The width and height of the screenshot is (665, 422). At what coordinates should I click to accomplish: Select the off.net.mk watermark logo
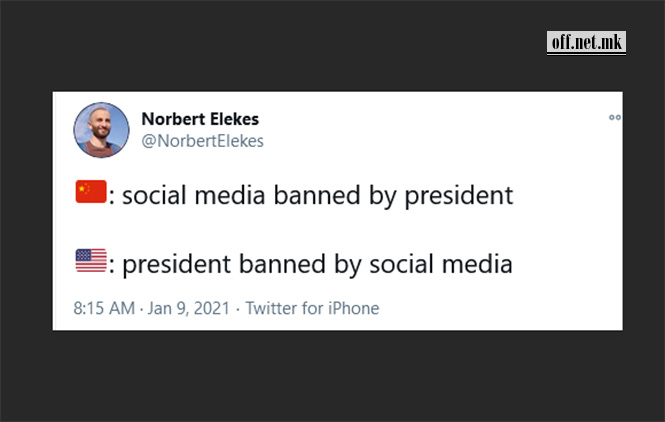(x=586, y=42)
